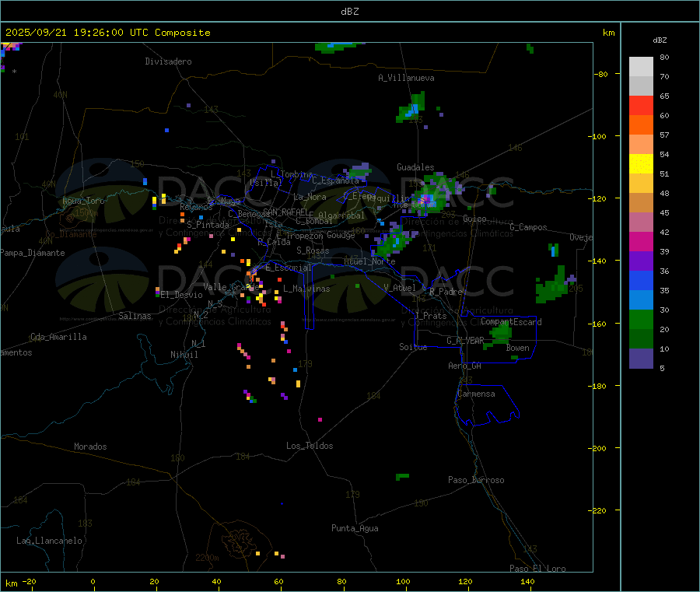700x592 pixels.
Task: Click the 'Pampa_Diamante' label
Action: pyautogui.click(x=33, y=253)
